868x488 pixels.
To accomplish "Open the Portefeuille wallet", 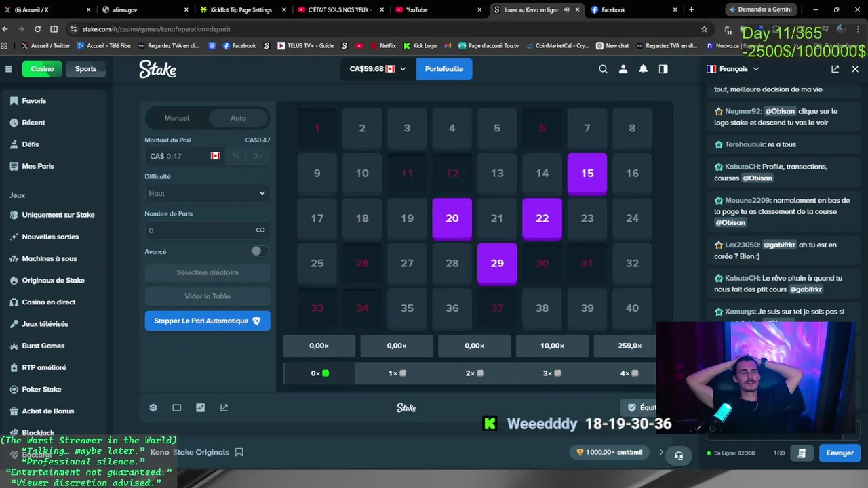I will click(444, 69).
